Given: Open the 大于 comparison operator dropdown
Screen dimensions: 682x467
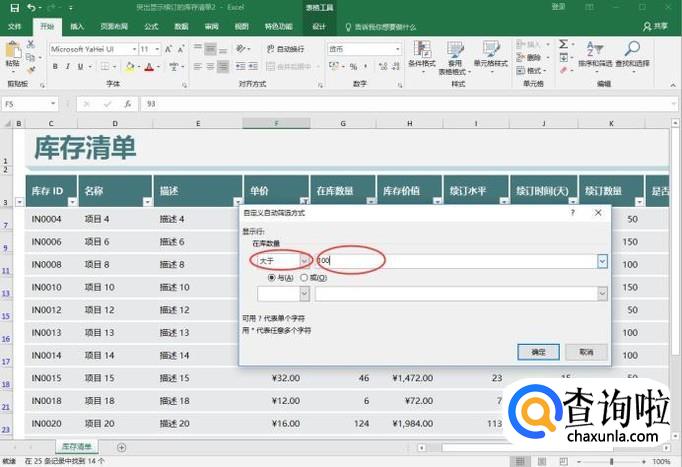Looking at the screenshot, I should pyautogui.click(x=304, y=261).
